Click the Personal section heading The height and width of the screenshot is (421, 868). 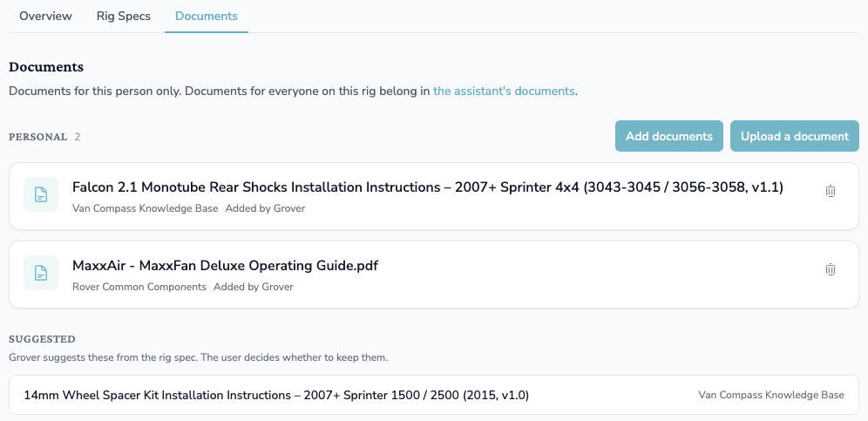click(x=38, y=137)
